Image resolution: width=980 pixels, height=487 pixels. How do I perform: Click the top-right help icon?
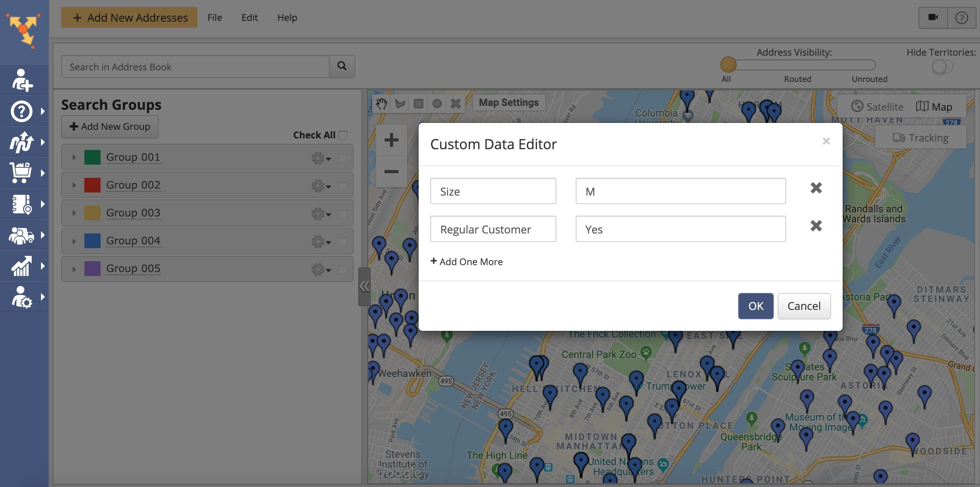(961, 17)
